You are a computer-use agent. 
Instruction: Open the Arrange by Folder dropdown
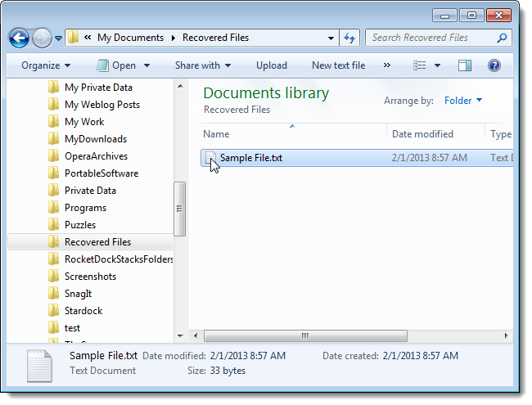[x=463, y=101]
